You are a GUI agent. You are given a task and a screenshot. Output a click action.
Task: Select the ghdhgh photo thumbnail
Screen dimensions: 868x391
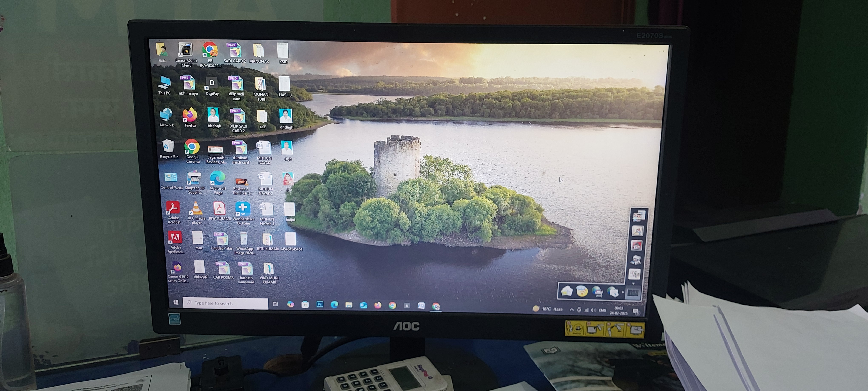(x=286, y=119)
